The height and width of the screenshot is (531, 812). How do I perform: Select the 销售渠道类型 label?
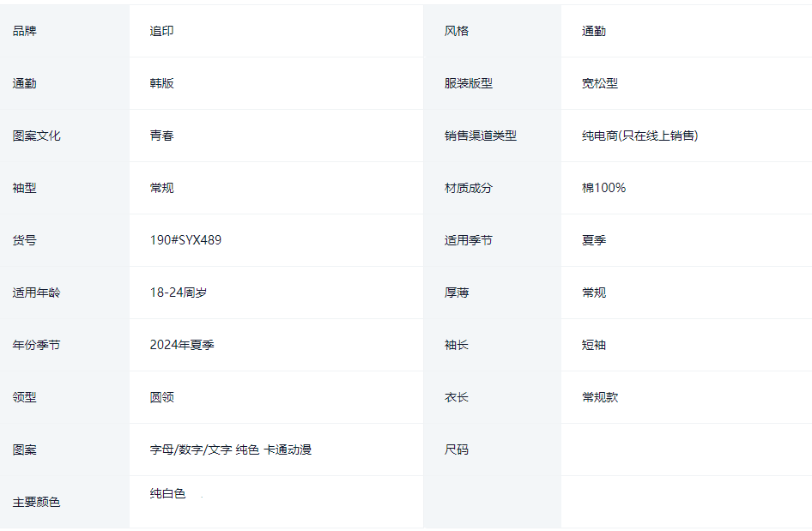pyautogui.click(x=481, y=136)
